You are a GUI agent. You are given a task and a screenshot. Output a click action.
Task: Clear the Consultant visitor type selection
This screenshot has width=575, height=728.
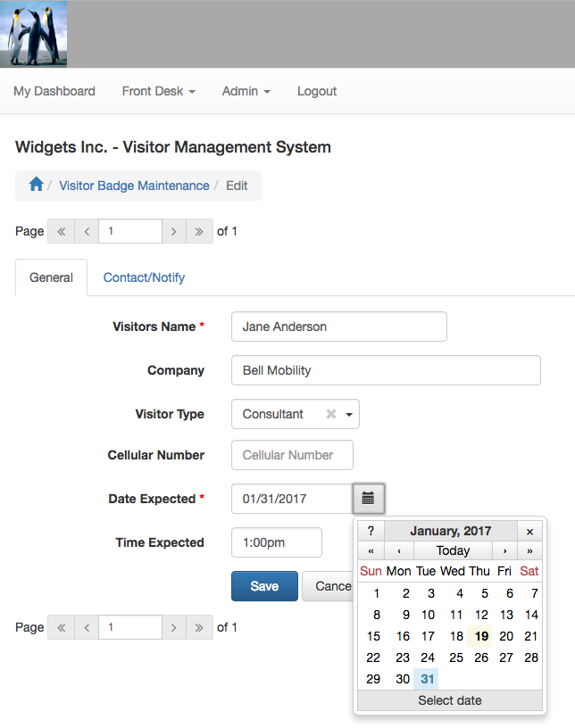coord(331,414)
